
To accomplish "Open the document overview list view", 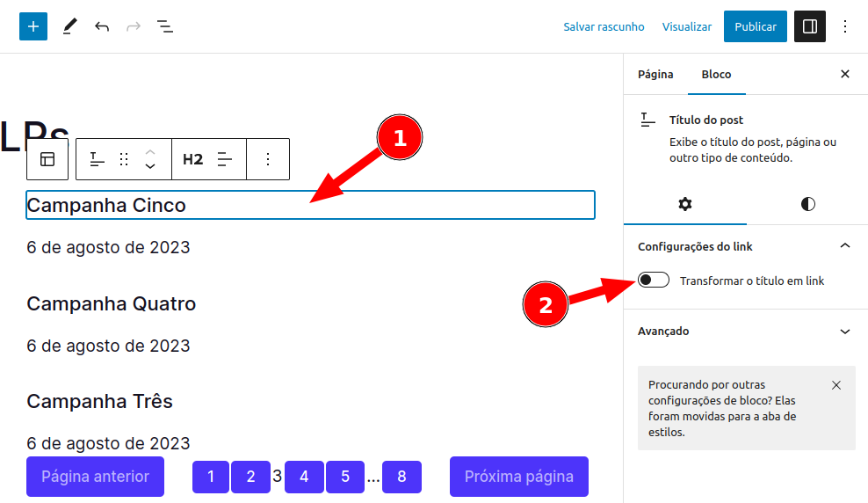I will (x=165, y=26).
